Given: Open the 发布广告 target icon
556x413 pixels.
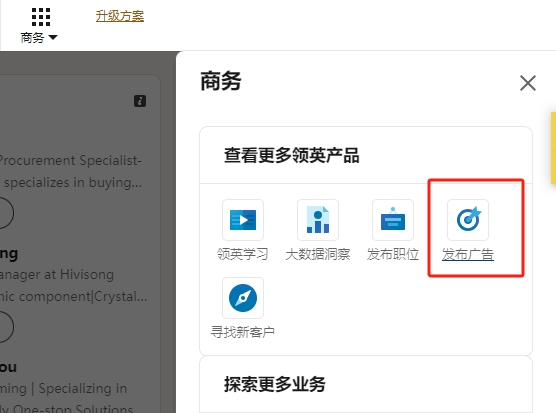Looking at the screenshot, I should tap(468, 220).
